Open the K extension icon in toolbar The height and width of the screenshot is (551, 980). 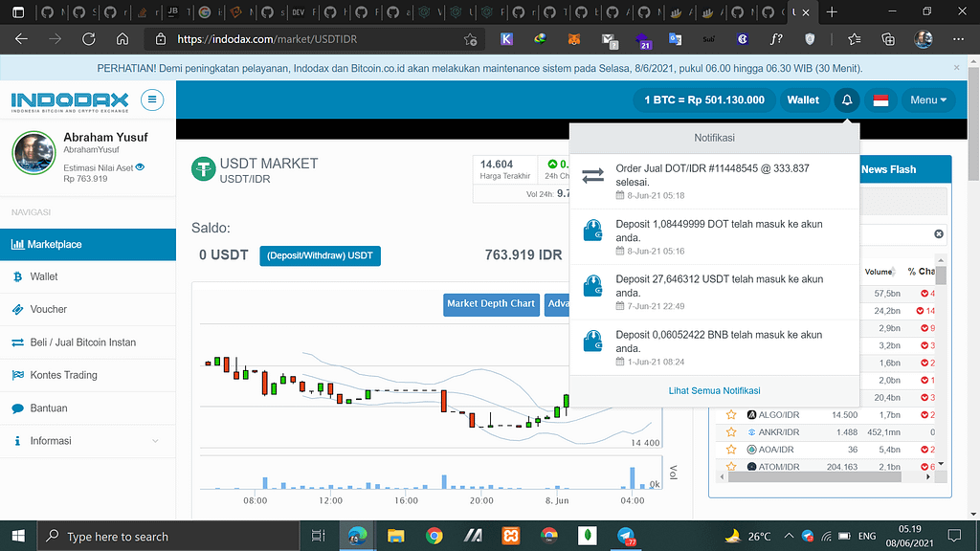[x=507, y=39]
